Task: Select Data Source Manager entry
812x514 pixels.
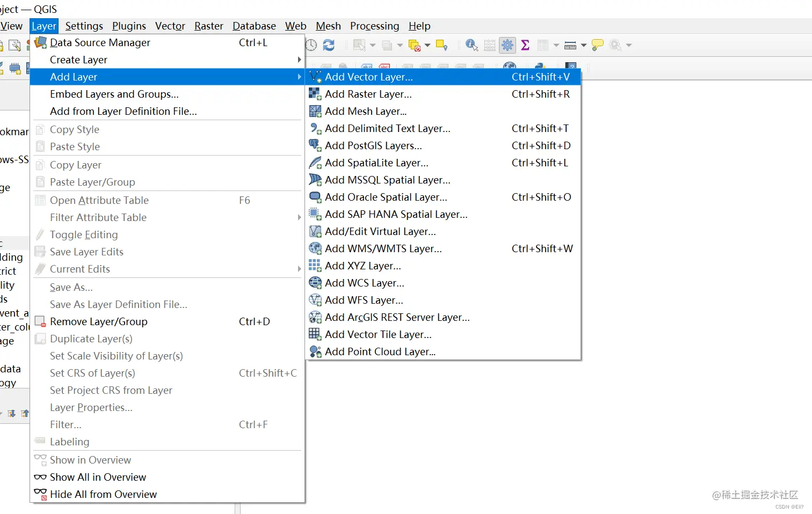Action: (x=167, y=42)
